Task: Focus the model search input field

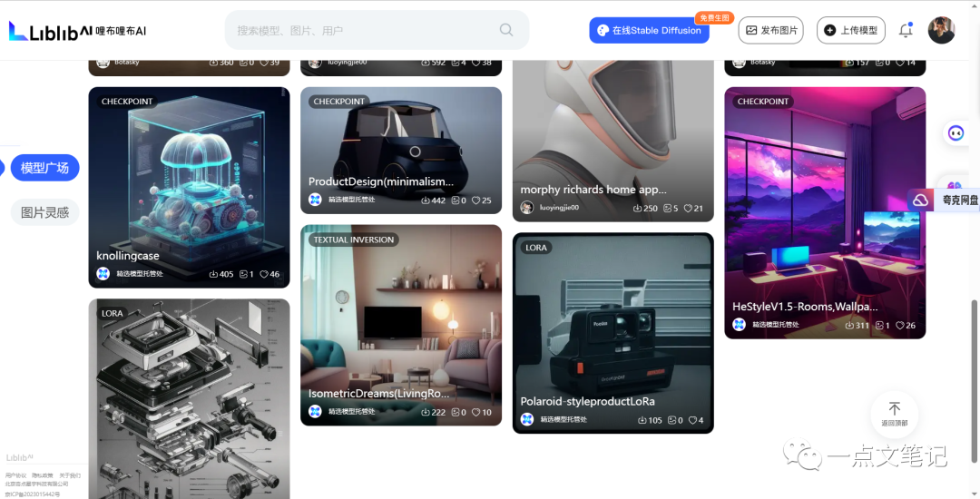Action: point(377,30)
